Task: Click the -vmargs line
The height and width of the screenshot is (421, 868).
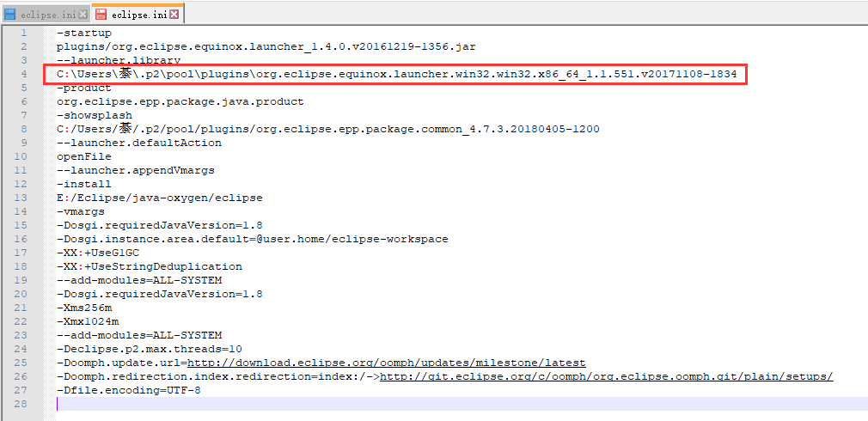Action: [81, 211]
